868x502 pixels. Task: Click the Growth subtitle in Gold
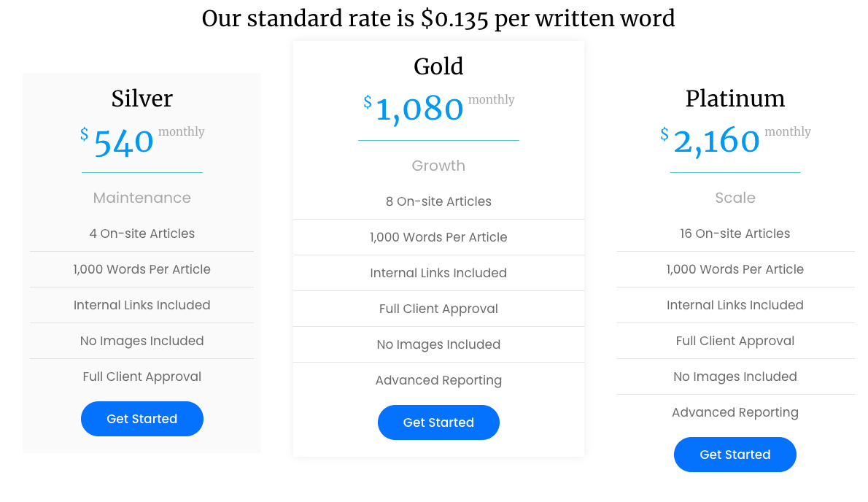tap(438, 166)
